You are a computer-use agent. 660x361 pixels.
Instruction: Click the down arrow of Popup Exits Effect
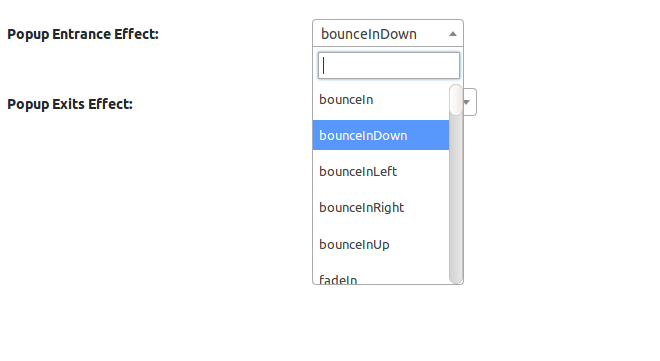(467, 102)
